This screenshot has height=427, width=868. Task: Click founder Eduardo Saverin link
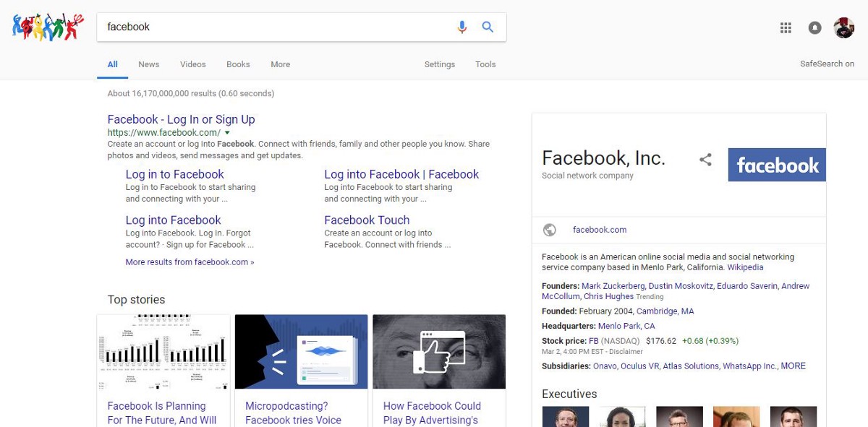click(x=747, y=286)
